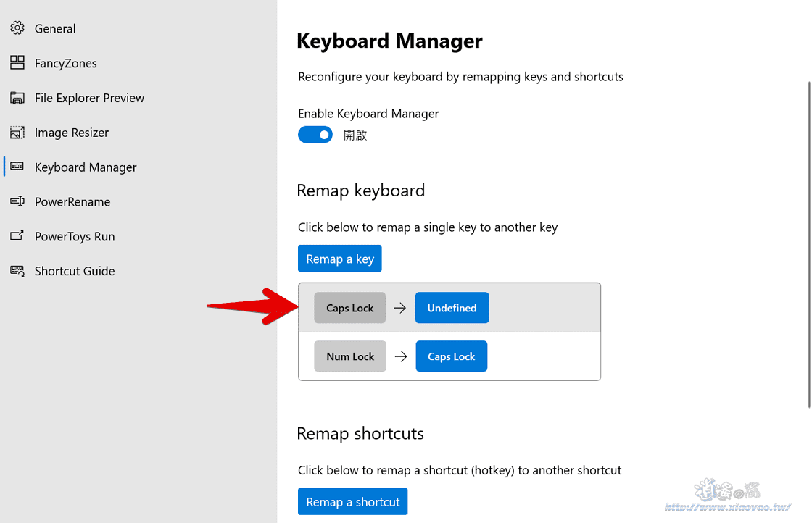Click 'Click below to remap a shortcut' text
The image size is (812, 523).
(x=460, y=470)
